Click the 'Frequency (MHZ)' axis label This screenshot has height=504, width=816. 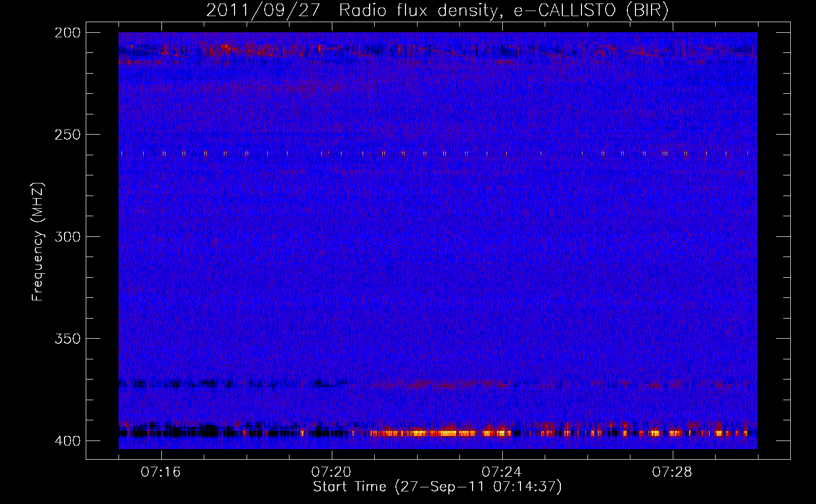pyautogui.click(x=38, y=241)
